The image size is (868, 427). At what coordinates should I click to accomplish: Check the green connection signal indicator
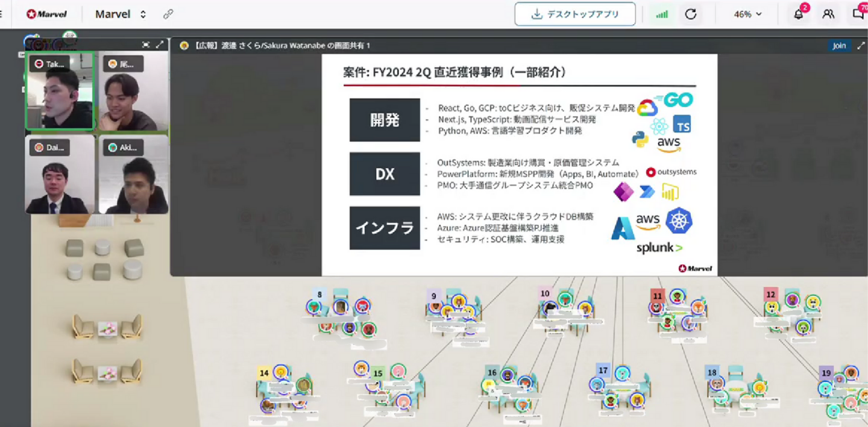pyautogui.click(x=662, y=14)
